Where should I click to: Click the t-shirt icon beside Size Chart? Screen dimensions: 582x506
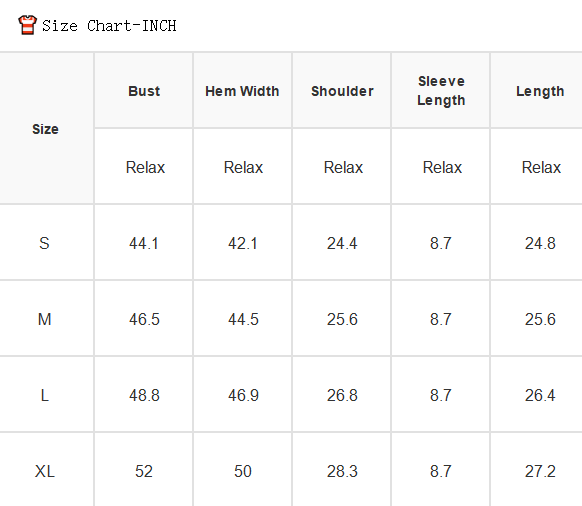pos(27,25)
